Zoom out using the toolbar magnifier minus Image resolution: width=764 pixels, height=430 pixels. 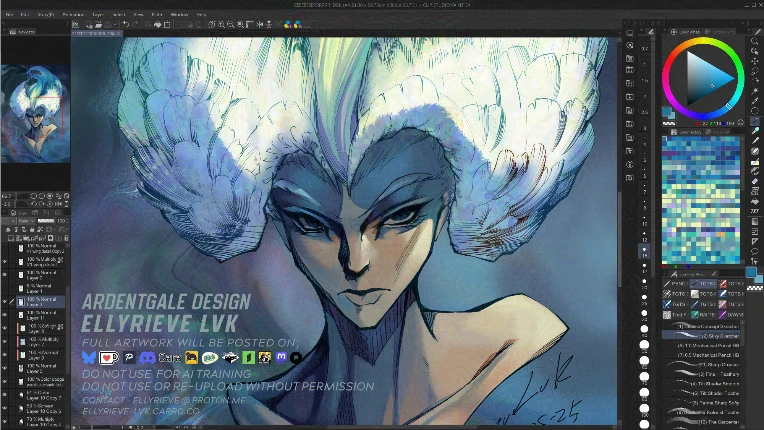(x=230, y=24)
